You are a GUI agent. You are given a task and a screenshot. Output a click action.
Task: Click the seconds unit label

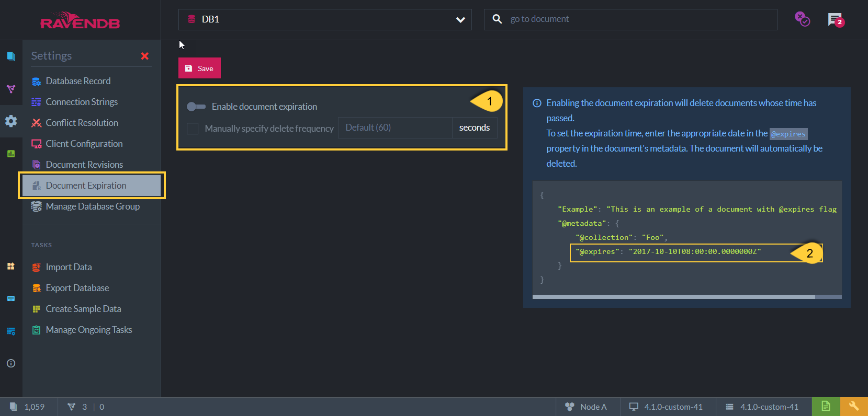pyautogui.click(x=475, y=128)
